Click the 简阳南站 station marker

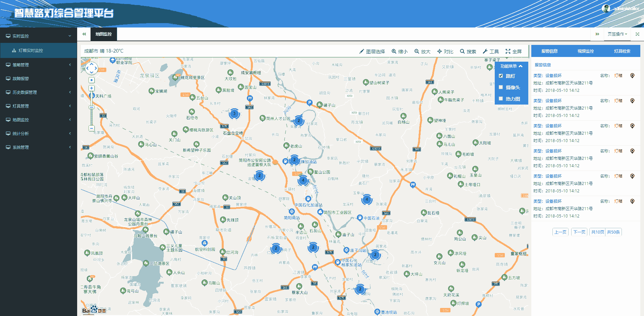point(292,211)
